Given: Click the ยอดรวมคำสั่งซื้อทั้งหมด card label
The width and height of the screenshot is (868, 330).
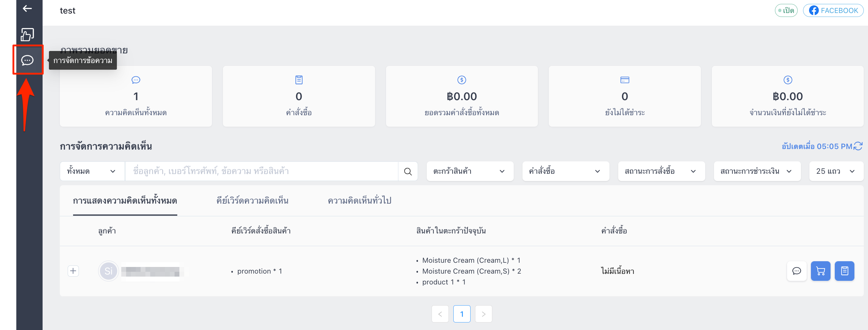Looking at the screenshot, I should [461, 112].
